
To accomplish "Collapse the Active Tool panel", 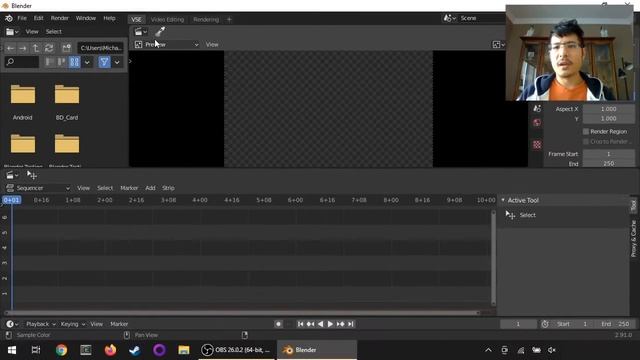I will click(x=503, y=200).
